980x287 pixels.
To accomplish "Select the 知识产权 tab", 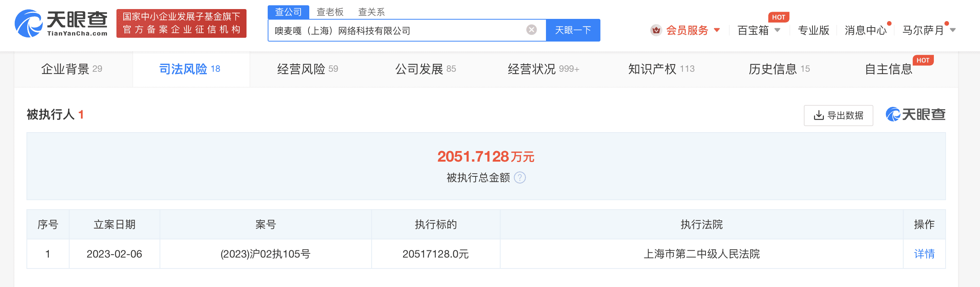I will (x=661, y=69).
